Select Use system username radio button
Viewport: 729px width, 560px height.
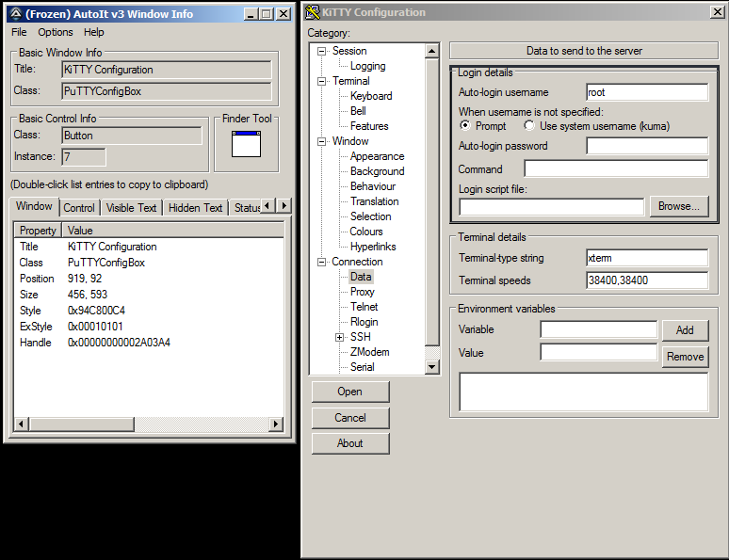coord(529,126)
